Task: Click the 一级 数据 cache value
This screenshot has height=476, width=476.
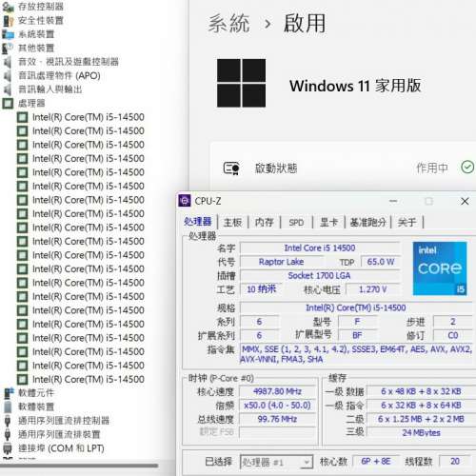Action: click(421, 391)
